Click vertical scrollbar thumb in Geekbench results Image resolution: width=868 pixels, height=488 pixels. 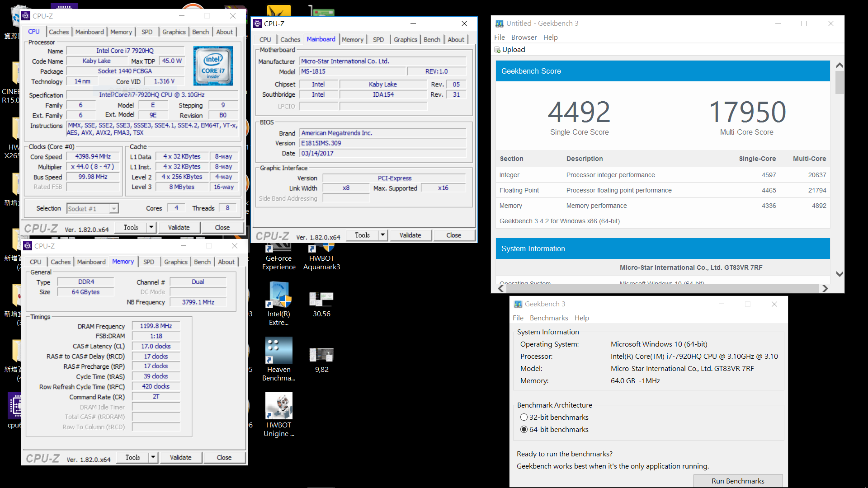pyautogui.click(x=840, y=82)
